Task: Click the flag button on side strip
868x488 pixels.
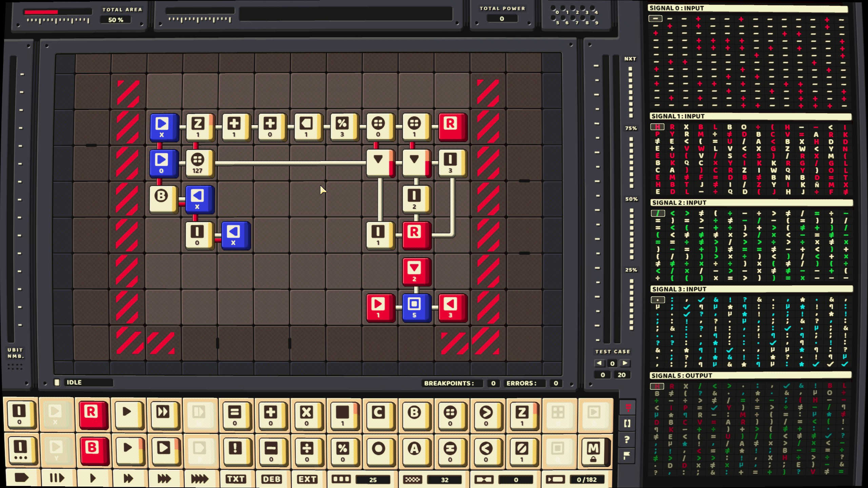Action: 627,456
